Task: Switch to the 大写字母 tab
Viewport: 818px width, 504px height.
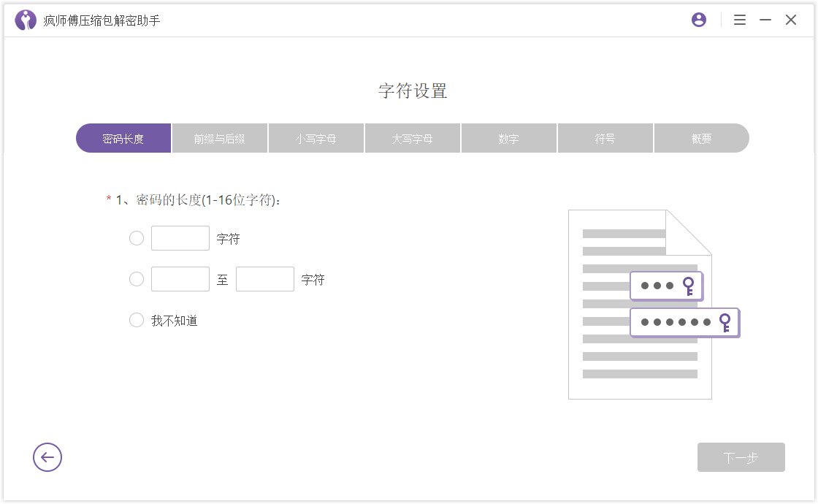Action: (x=412, y=137)
